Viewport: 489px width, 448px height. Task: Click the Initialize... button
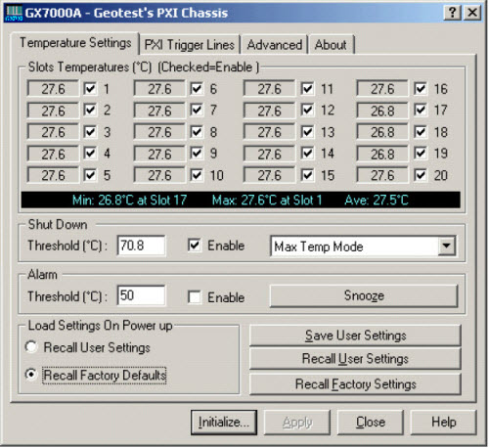pos(224,423)
